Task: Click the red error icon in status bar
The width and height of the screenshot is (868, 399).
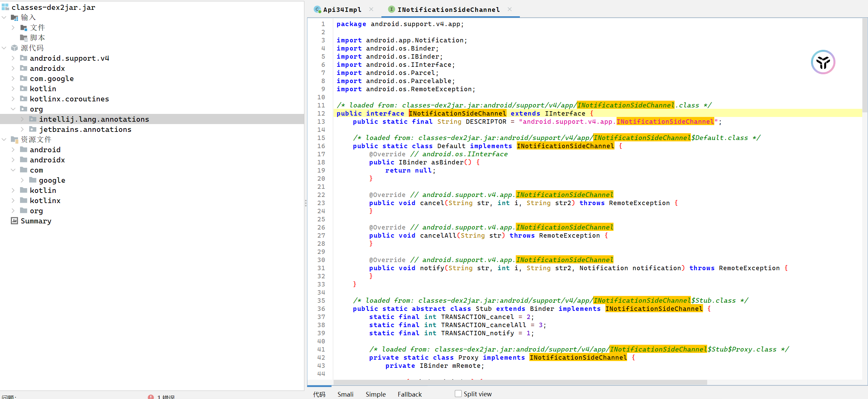Action: coord(151,397)
